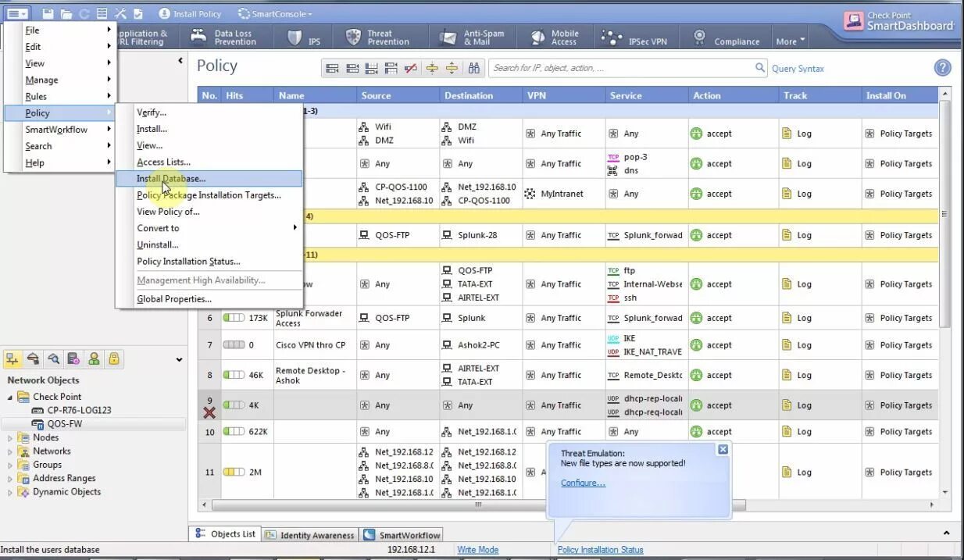Expand the Groups tree folder
The image size is (964, 560).
[x=11, y=465]
